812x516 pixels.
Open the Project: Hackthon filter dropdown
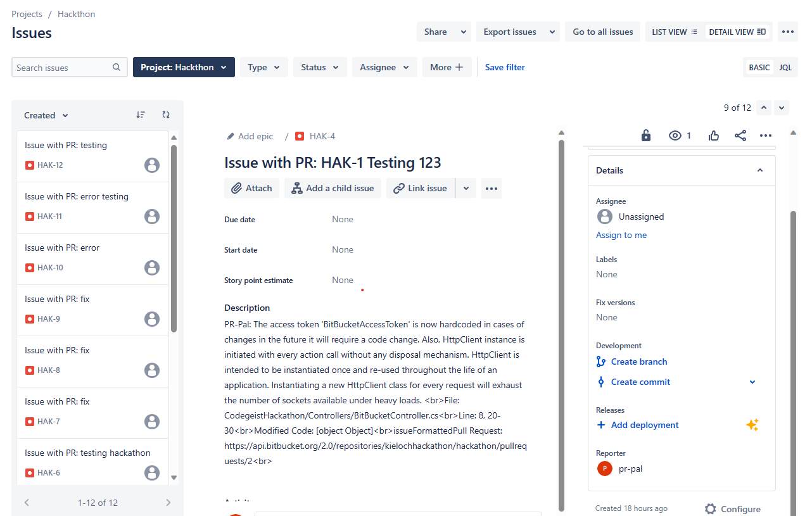click(x=184, y=67)
